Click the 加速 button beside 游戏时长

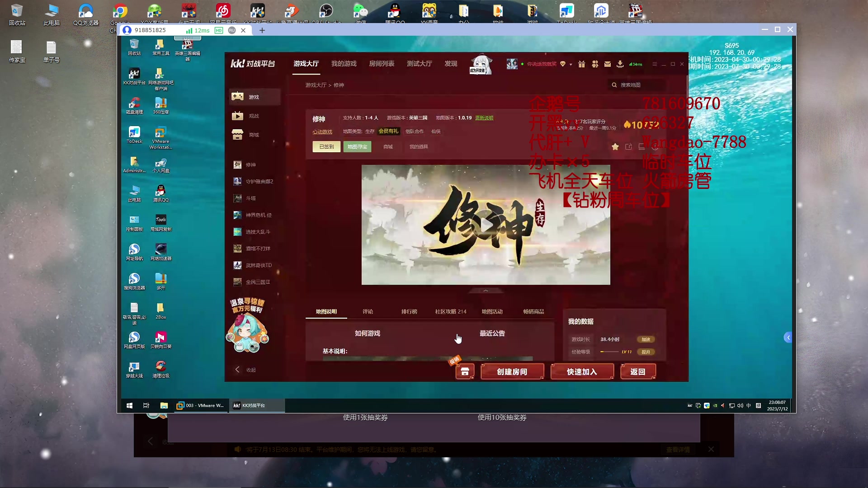[646, 339]
